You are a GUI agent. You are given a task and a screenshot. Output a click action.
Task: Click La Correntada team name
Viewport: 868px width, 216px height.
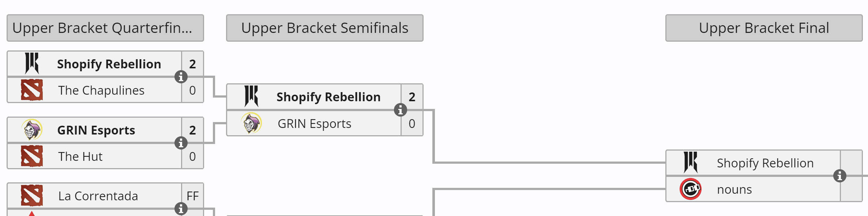[x=98, y=196]
